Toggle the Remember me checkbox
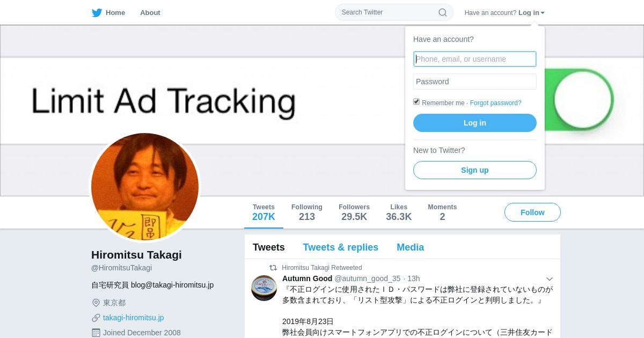The height and width of the screenshot is (338, 644). [x=416, y=101]
